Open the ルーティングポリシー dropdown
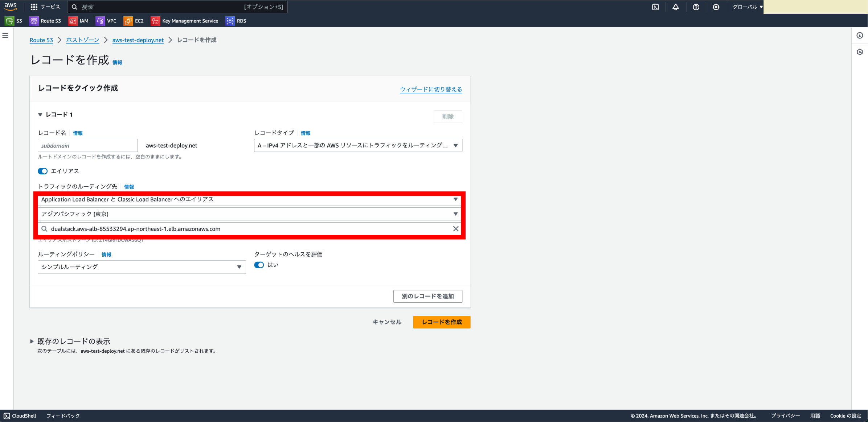Screen dimensions: 868x422 (142, 267)
